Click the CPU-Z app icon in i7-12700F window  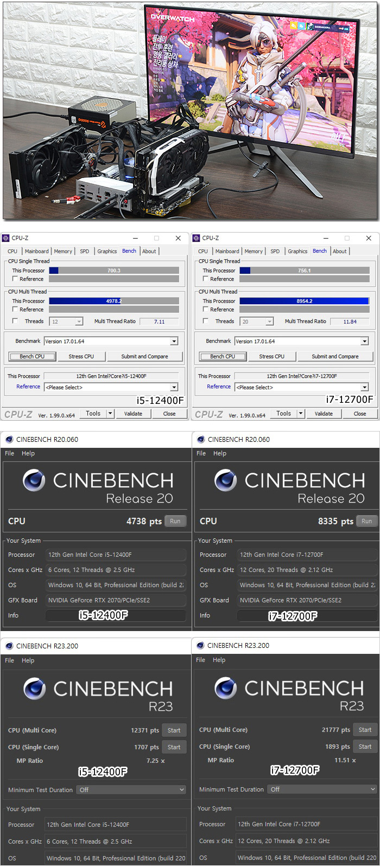[x=197, y=238]
